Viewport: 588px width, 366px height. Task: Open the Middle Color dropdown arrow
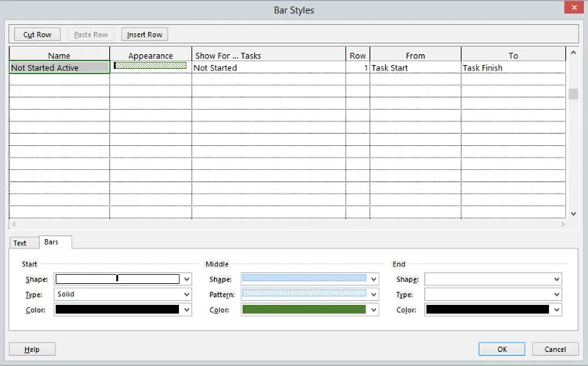373,310
